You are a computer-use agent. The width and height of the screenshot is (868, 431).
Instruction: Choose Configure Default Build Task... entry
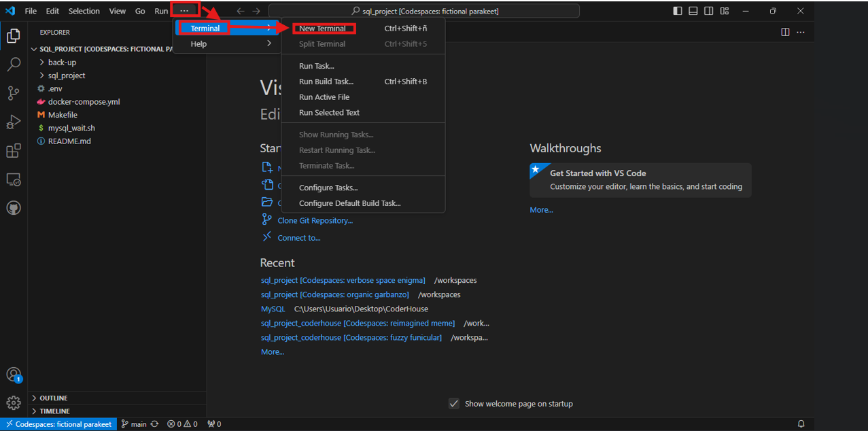(x=363, y=203)
